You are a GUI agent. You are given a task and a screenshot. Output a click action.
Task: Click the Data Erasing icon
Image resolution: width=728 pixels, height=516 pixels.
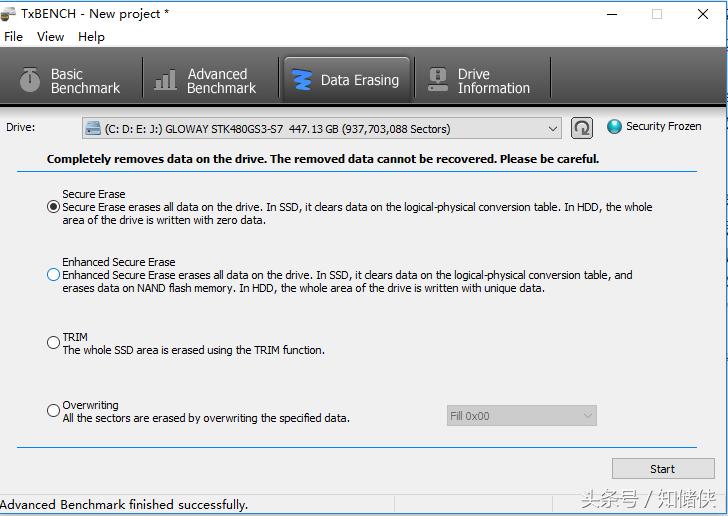(x=300, y=80)
